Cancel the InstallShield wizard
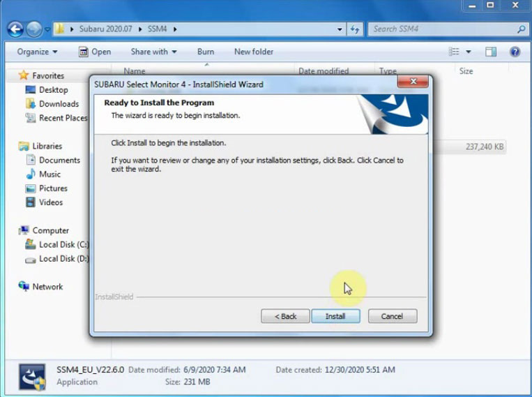 point(393,316)
